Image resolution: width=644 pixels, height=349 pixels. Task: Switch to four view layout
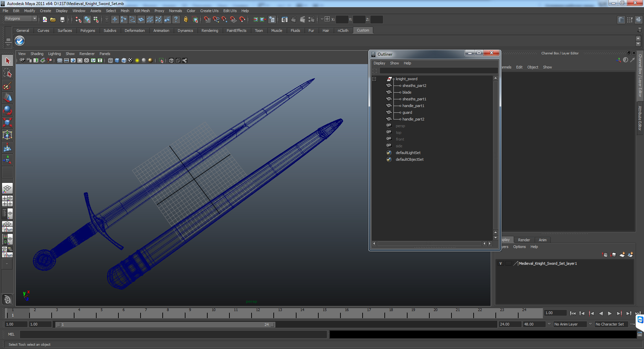coord(7,201)
